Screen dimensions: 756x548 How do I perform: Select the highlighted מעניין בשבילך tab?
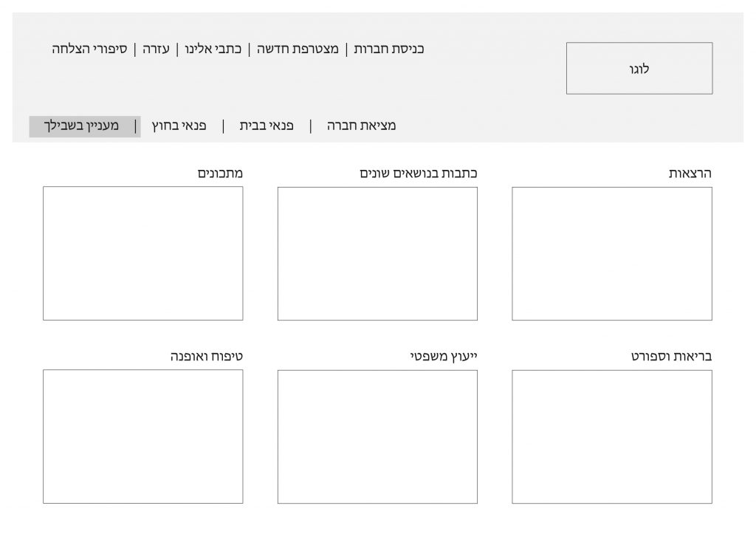pyautogui.click(x=83, y=126)
